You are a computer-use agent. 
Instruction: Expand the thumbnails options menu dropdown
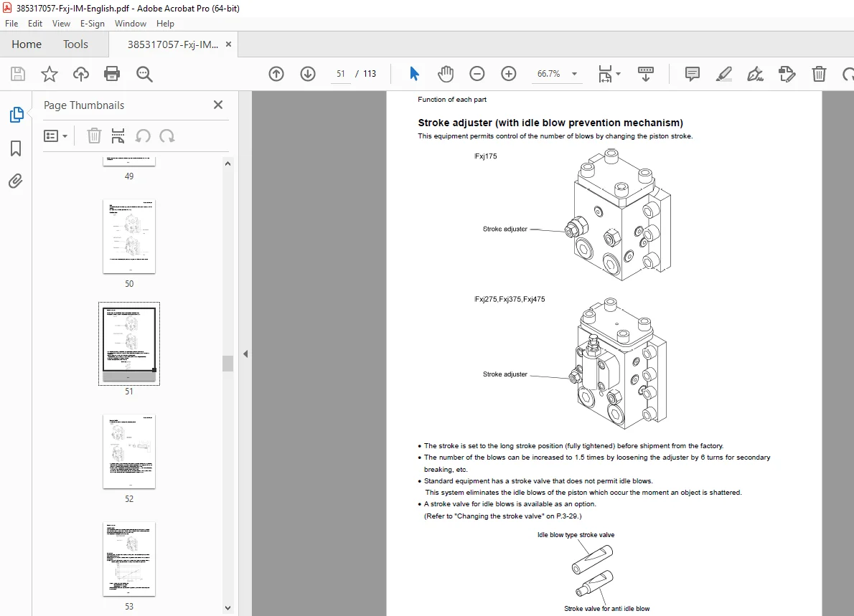click(55, 136)
